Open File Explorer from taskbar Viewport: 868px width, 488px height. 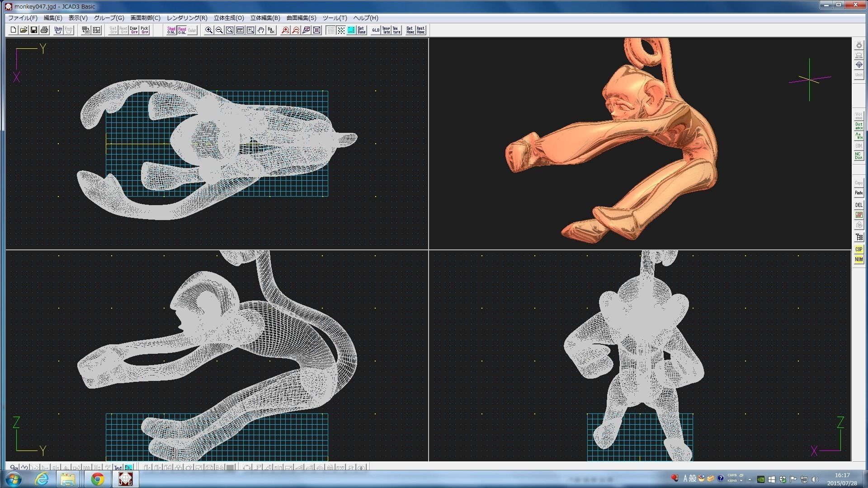(68, 479)
